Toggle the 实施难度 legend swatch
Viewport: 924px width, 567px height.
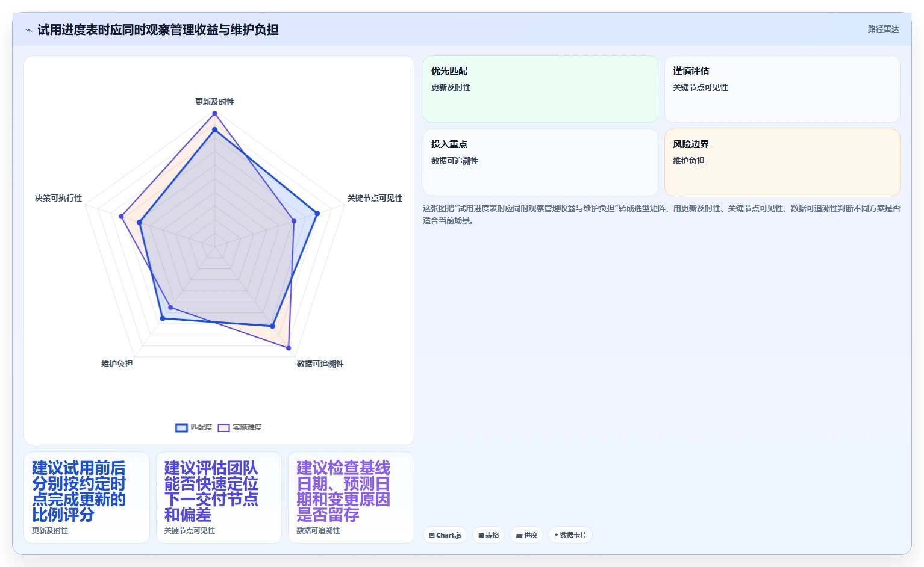point(223,427)
